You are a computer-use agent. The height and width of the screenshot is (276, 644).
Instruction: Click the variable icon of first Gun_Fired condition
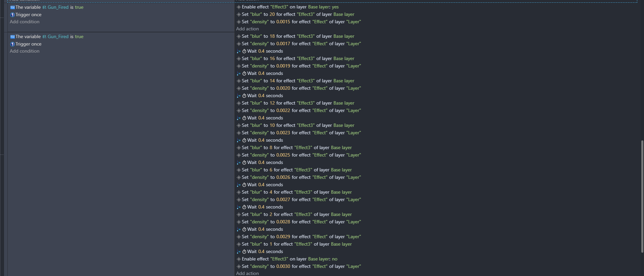tap(12, 7)
